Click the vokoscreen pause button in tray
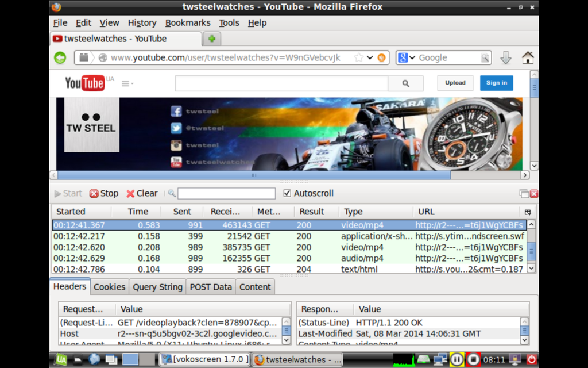 click(457, 360)
